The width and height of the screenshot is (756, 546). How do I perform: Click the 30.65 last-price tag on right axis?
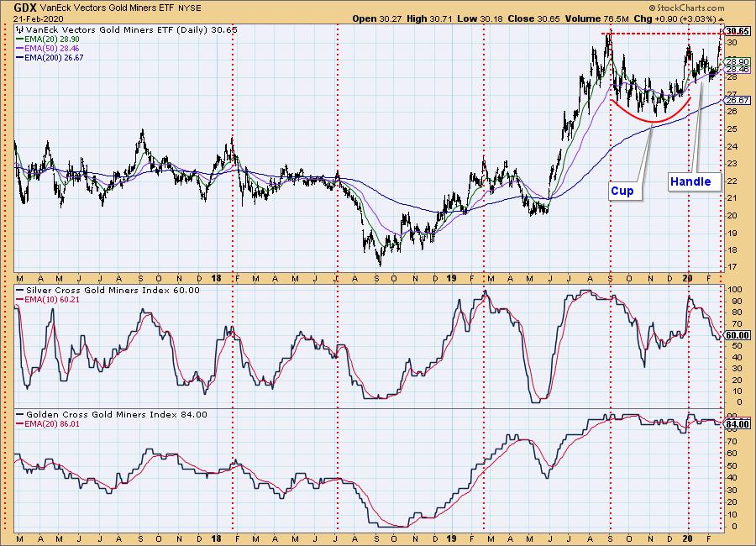point(738,31)
